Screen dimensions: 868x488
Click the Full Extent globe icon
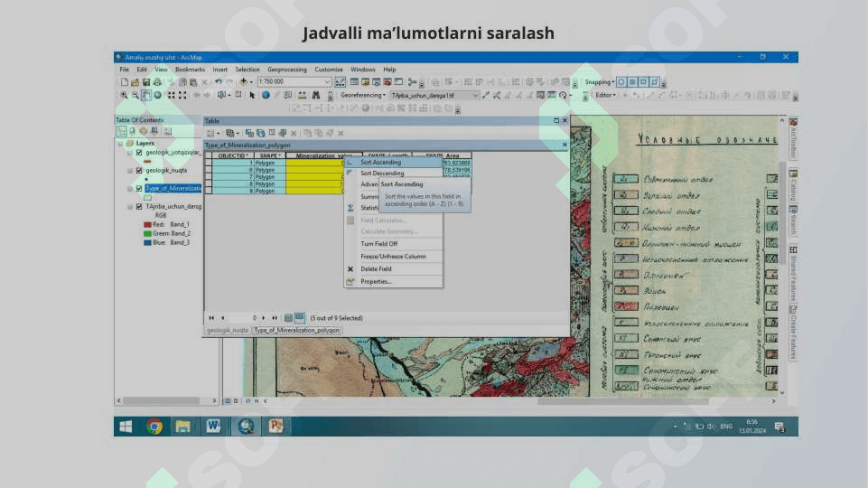pyautogui.click(x=158, y=95)
